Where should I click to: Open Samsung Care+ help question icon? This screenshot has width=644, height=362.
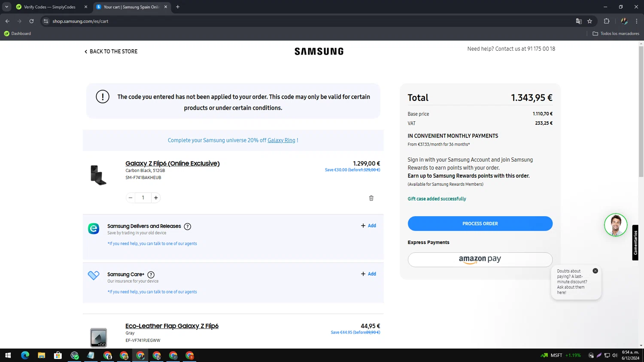pyautogui.click(x=151, y=275)
